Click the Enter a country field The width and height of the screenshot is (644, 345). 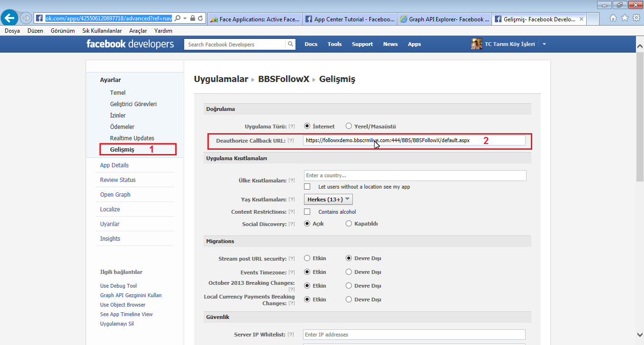[x=415, y=175]
